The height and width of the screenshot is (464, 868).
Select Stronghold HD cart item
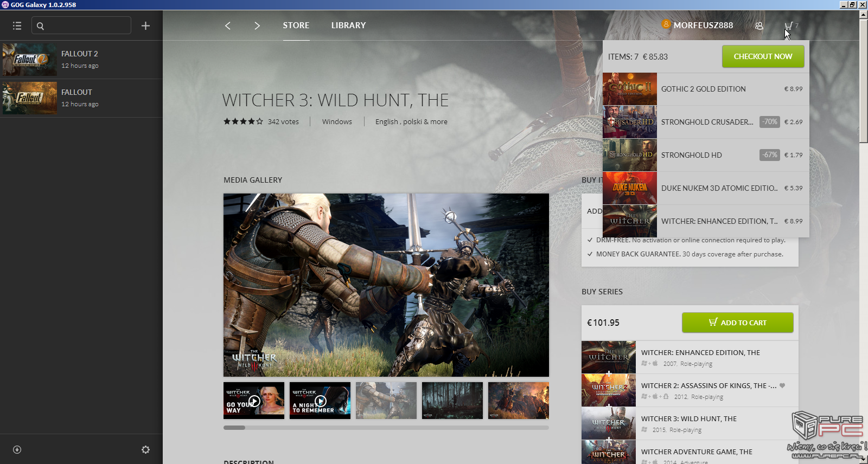click(706, 155)
